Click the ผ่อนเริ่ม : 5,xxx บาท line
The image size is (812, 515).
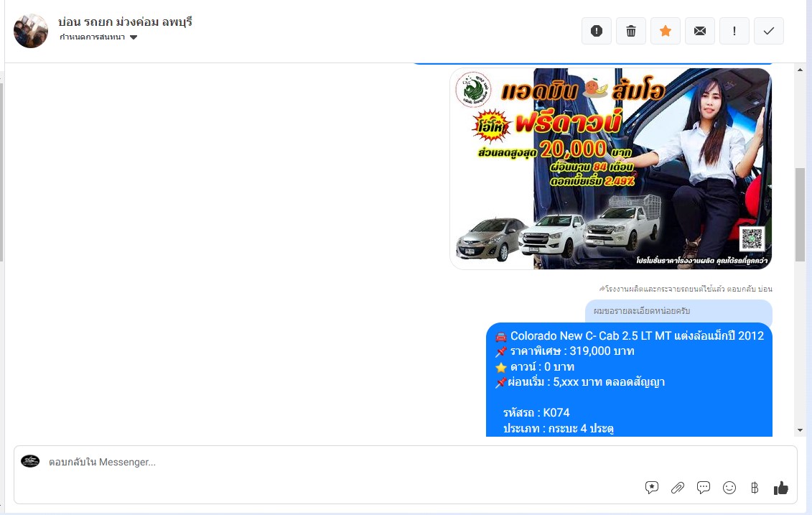tap(580, 382)
